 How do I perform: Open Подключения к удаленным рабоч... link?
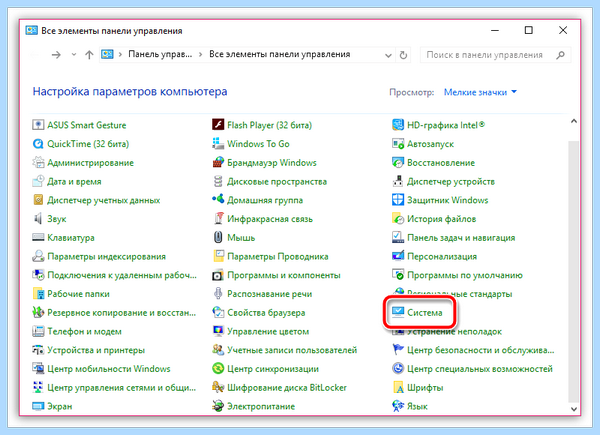[x=122, y=275]
